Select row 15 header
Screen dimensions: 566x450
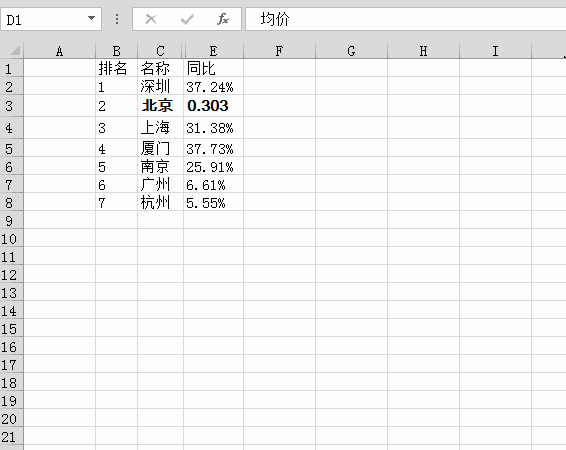pyautogui.click(x=12, y=328)
